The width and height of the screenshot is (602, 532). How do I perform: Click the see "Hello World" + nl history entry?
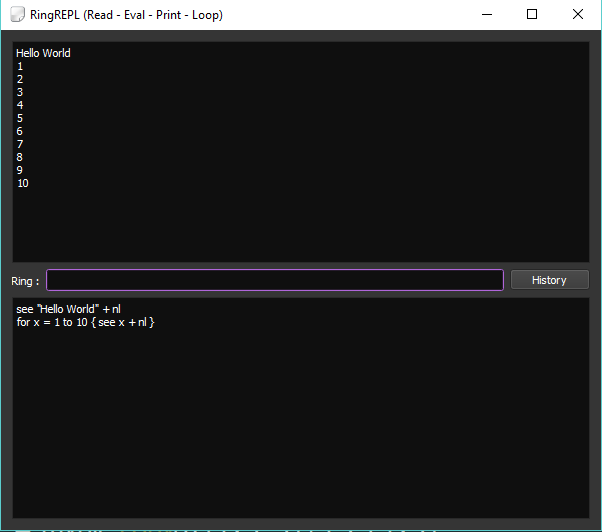[x=68, y=309]
